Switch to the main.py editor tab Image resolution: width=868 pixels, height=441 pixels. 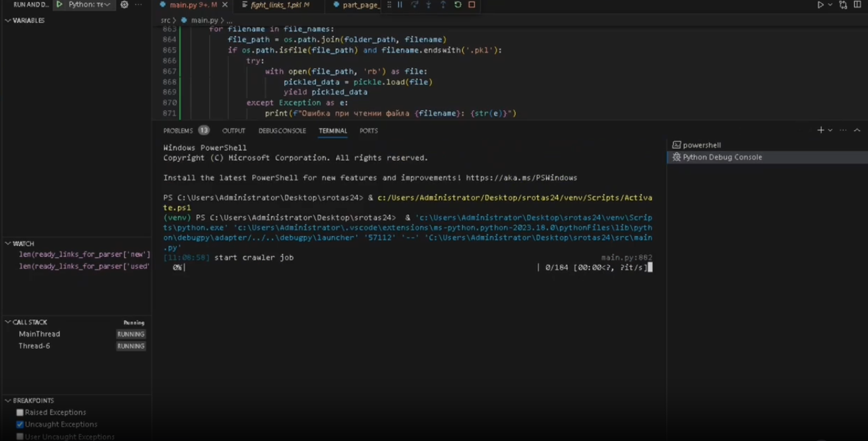click(188, 5)
